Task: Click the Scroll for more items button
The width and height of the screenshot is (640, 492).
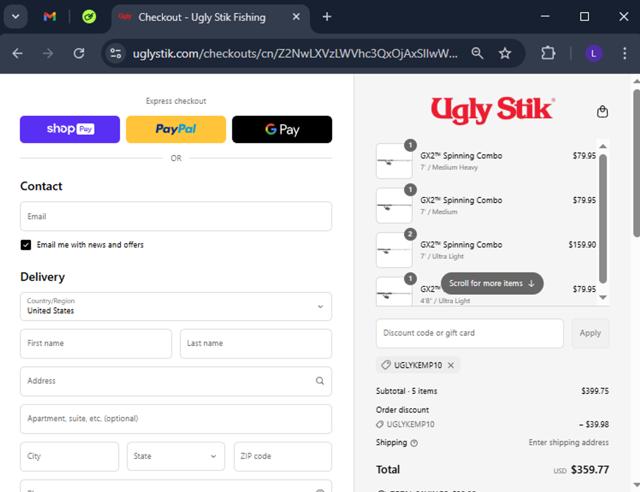Action: 492,283
